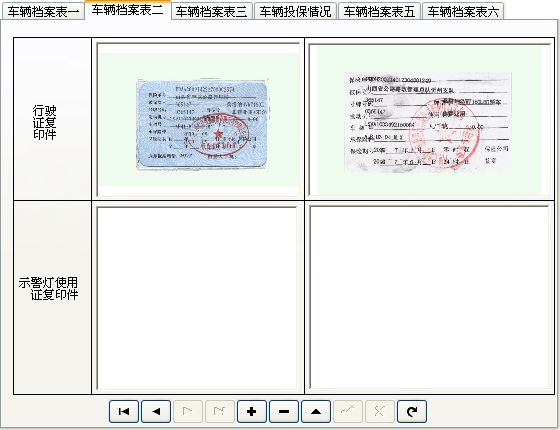The width and height of the screenshot is (560, 430).
Task: Click the disabled last record button
Action: click(x=220, y=411)
